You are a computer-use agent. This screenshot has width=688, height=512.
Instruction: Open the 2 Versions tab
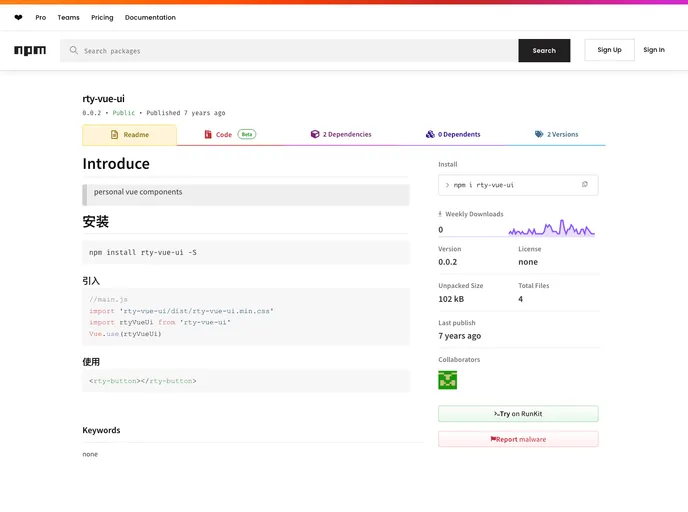coord(556,134)
